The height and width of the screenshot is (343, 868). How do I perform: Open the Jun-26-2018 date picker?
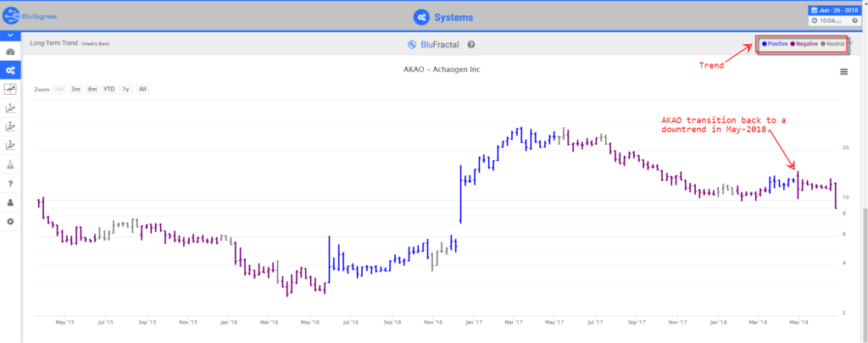point(833,8)
